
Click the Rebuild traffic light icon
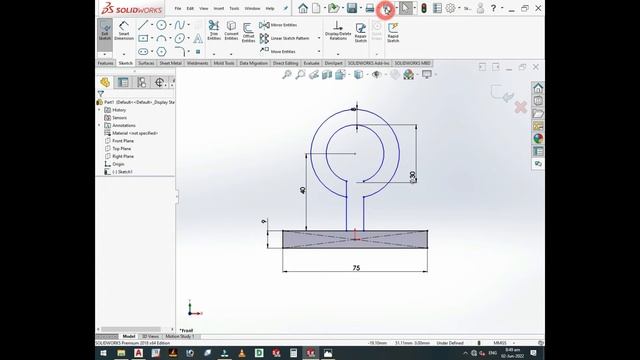424,8
